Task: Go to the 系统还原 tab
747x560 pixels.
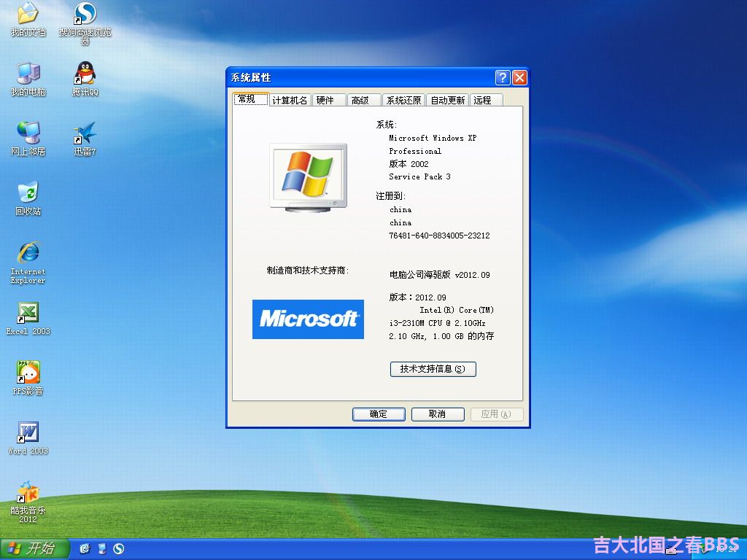Action: coord(403,100)
